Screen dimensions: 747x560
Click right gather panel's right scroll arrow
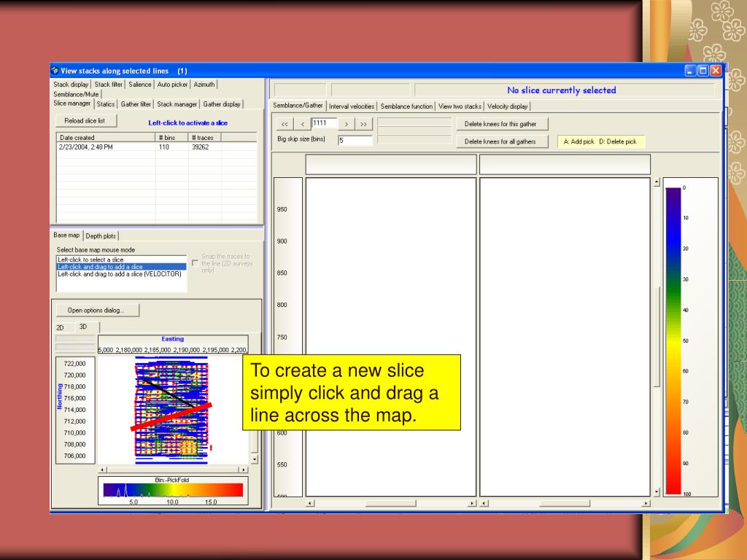[x=646, y=503]
